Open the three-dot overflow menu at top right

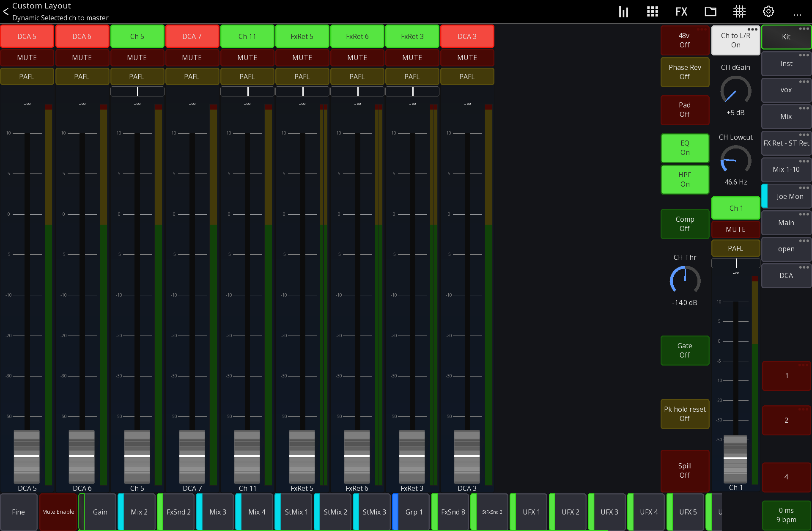[797, 15]
